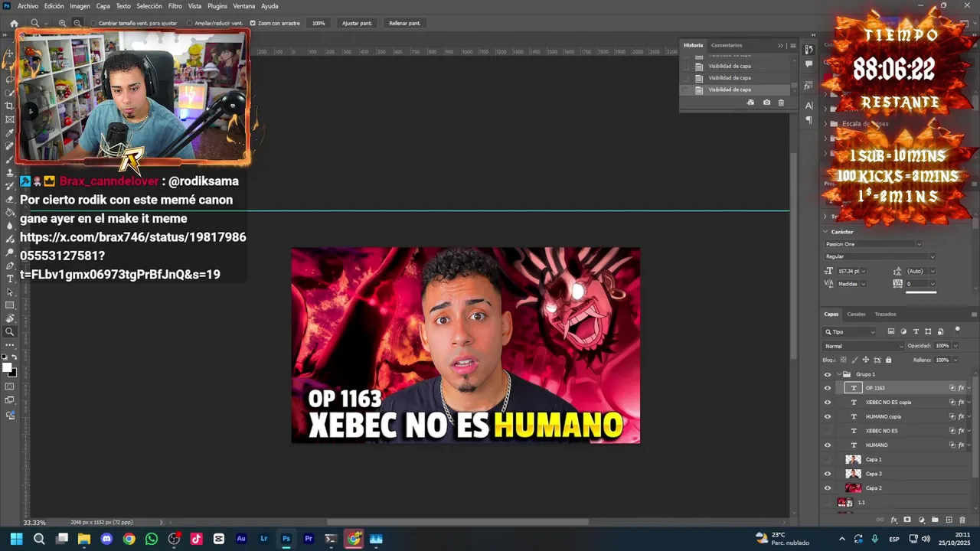The height and width of the screenshot is (551, 980).
Task: Filter layers by pixel image icon
Action: click(891, 331)
